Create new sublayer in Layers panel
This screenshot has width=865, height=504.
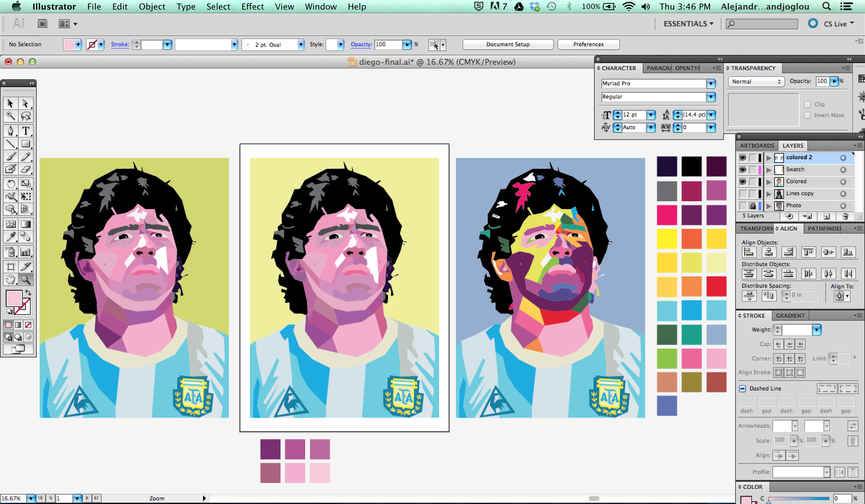[x=807, y=216]
